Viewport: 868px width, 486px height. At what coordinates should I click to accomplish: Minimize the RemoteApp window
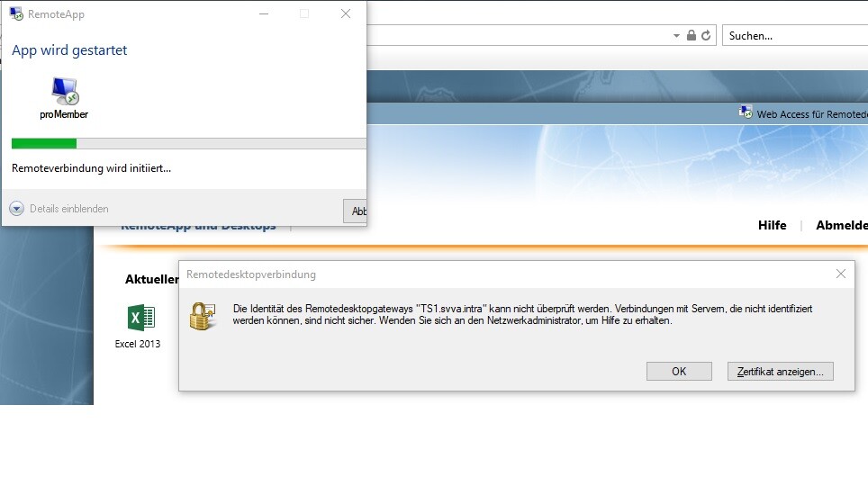point(264,13)
